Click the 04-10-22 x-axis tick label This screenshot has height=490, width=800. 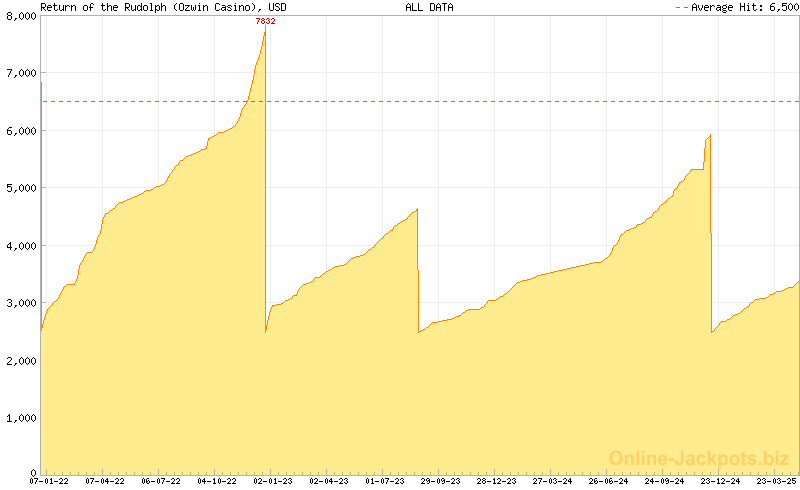pos(217,481)
